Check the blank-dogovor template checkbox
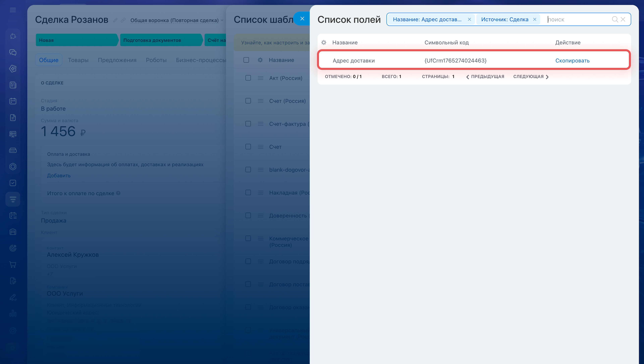Screen dimensions: 644x364 pyautogui.click(x=248, y=170)
